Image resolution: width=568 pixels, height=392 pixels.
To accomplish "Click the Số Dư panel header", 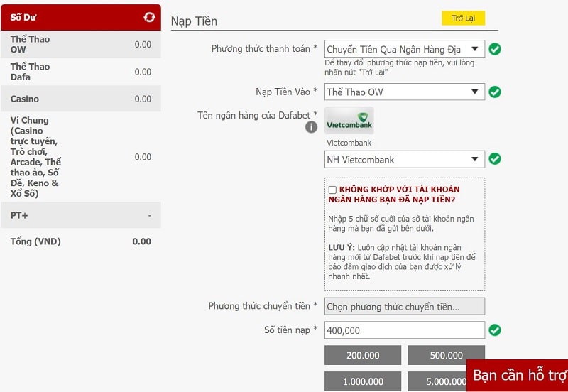I will (x=81, y=17).
